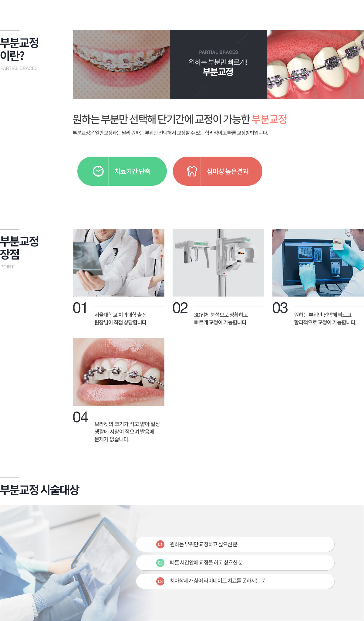The image size is (364, 621).
Task: Open the doctors viewing X-ray photo
Action: coord(119,263)
